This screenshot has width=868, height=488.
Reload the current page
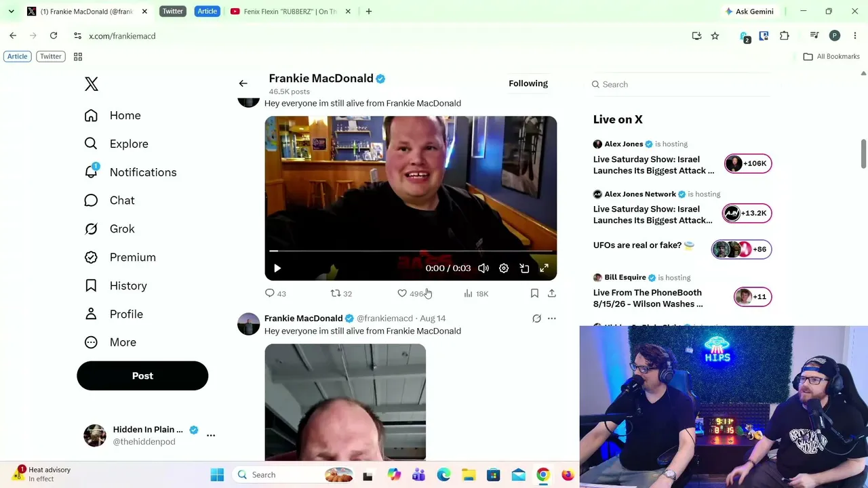tap(54, 36)
